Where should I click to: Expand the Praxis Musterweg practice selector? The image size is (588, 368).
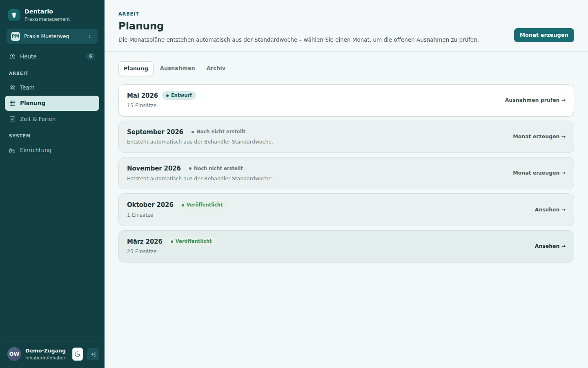click(x=52, y=36)
